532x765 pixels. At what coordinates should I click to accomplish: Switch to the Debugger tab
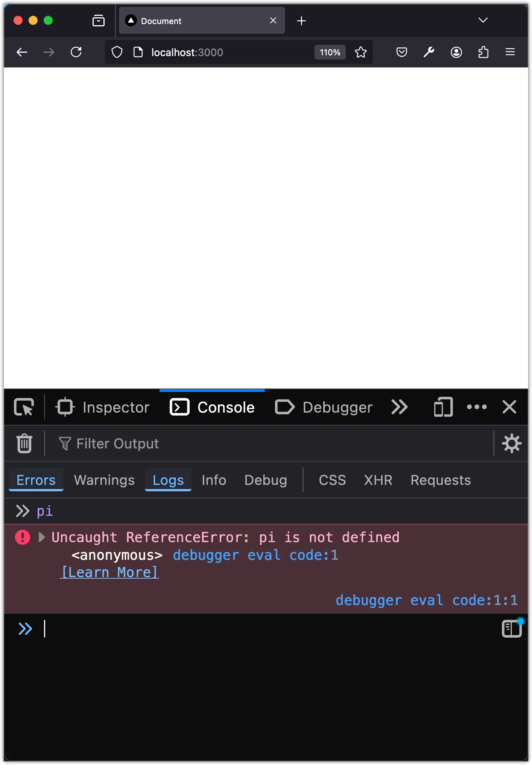324,407
